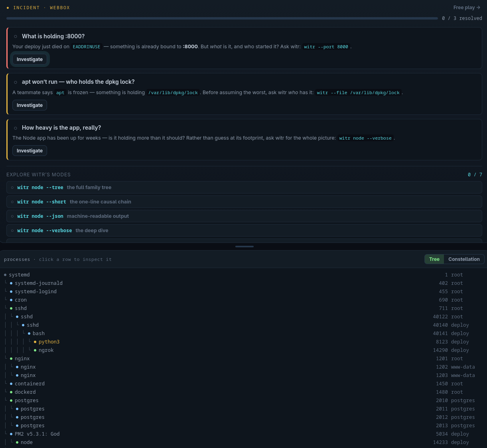Click the 0 / 7 explore counter

point(475,175)
